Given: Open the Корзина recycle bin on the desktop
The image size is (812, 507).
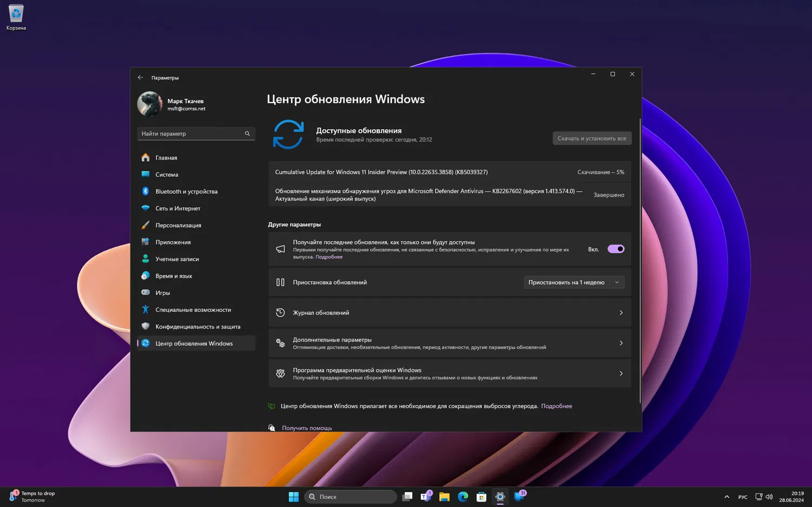Looking at the screenshot, I should pyautogui.click(x=16, y=17).
